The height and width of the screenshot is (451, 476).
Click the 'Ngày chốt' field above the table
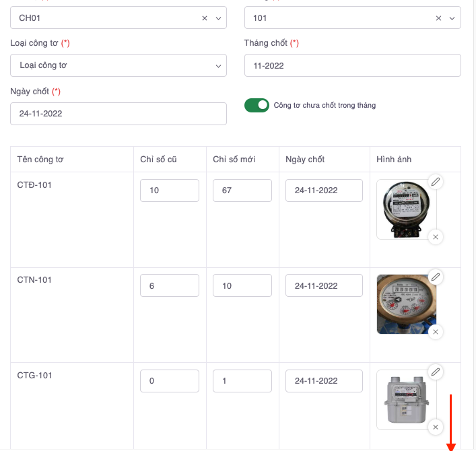point(118,114)
